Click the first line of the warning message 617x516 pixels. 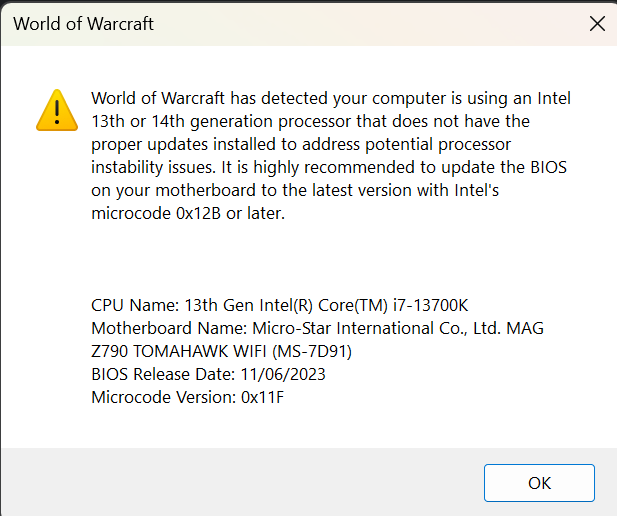[x=331, y=98]
